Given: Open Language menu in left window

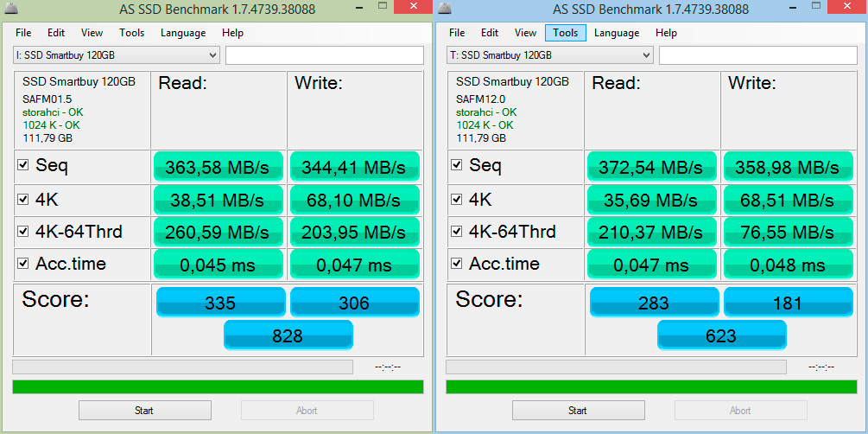Looking at the screenshot, I should (x=183, y=33).
